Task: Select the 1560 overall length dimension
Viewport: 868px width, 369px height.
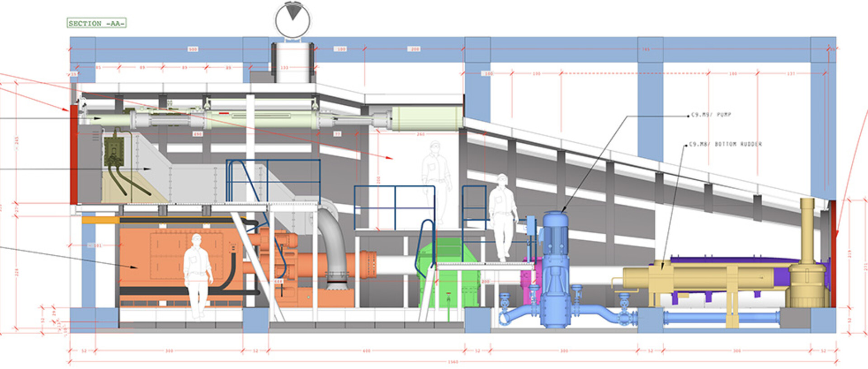Action: point(453,362)
